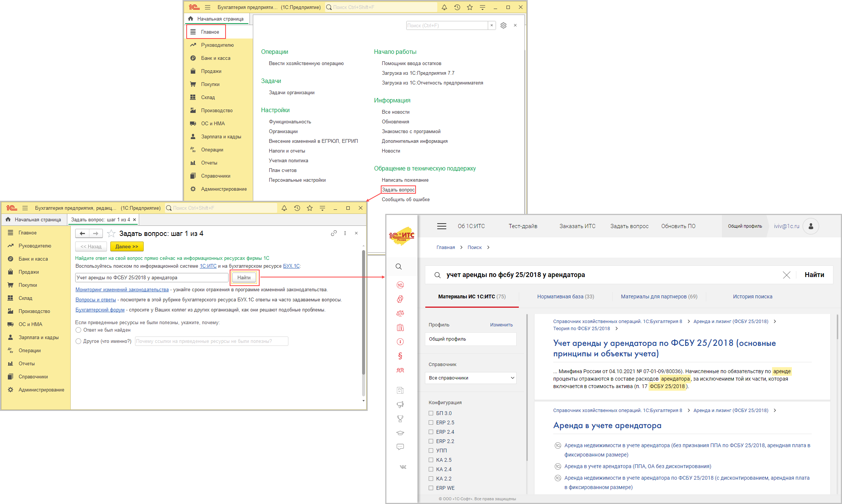
Task: Expand the 'Все справочники' dropdown
Action: 471,378
